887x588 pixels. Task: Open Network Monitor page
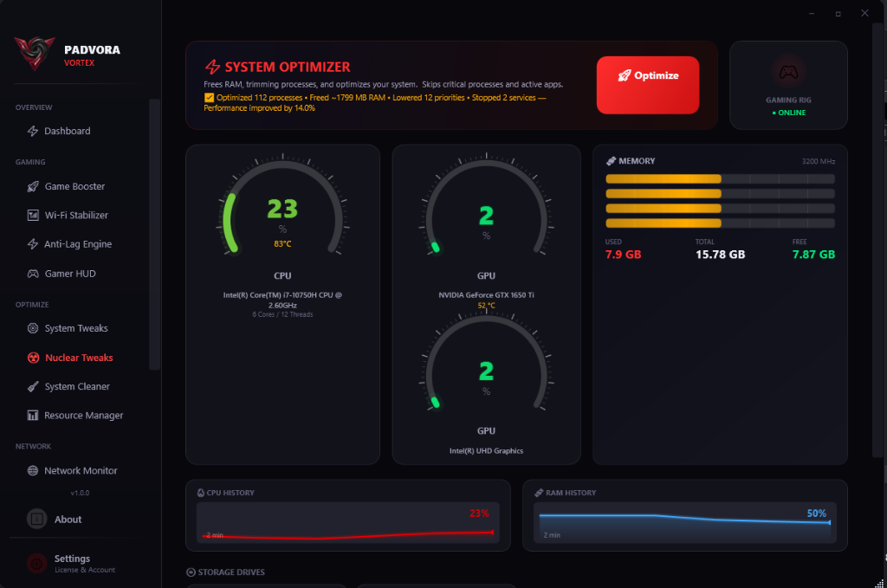[x=79, y=471]
